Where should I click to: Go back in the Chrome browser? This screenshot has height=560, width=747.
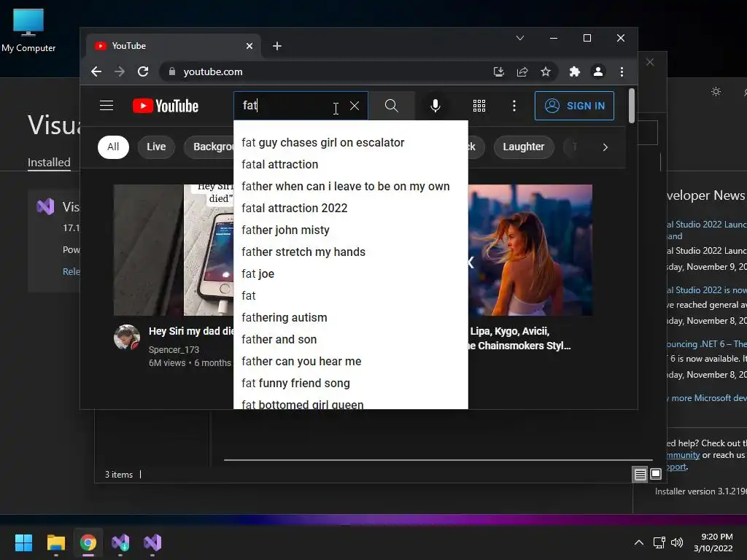[96, 71]
